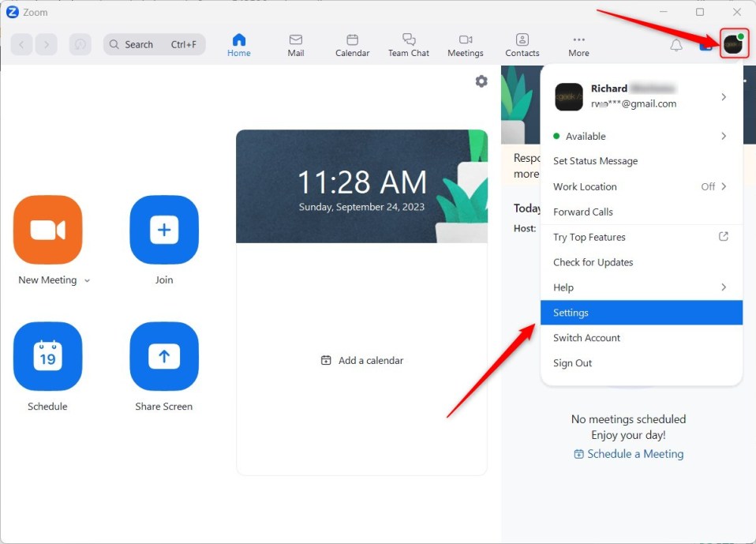Image resolution: width=756 pixels, height=544 pixels.
Task: Click the Zoom logo in title bar
Action: click(13, 12)
